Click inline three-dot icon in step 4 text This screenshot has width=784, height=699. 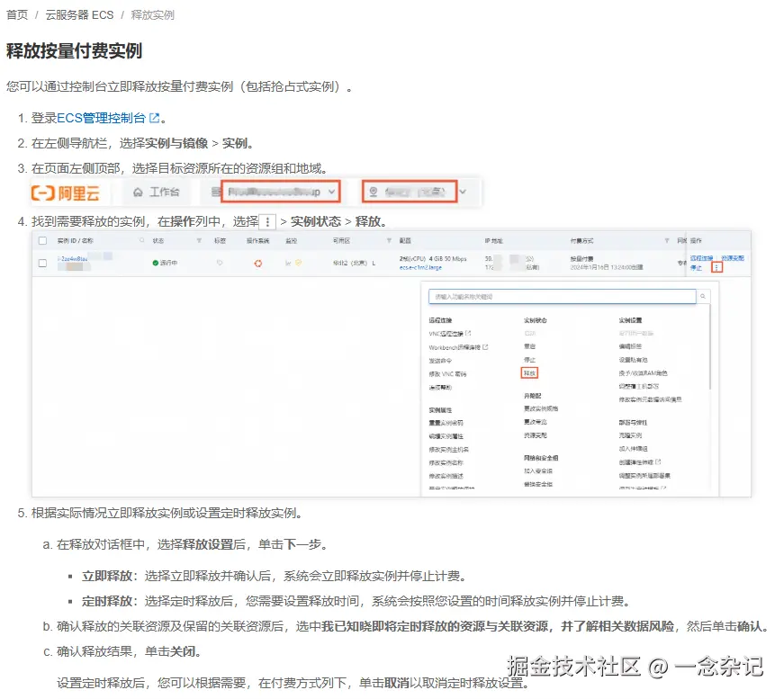click(x=267, y=221)
